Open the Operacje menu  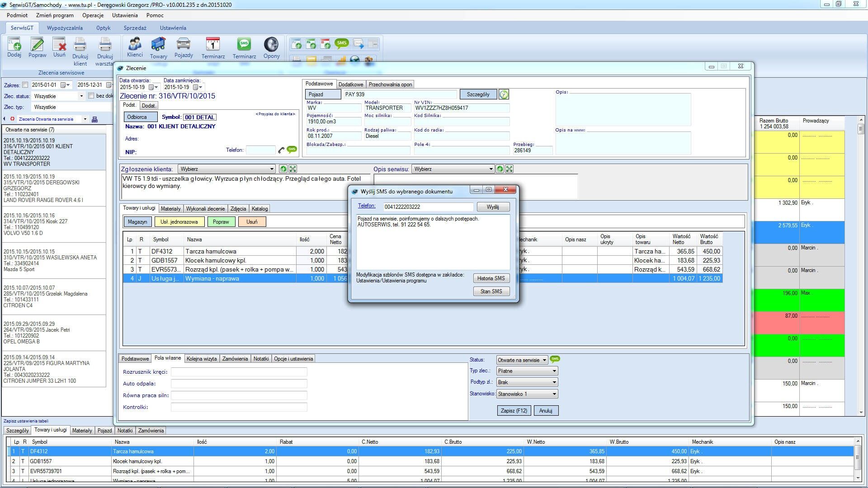93,15
